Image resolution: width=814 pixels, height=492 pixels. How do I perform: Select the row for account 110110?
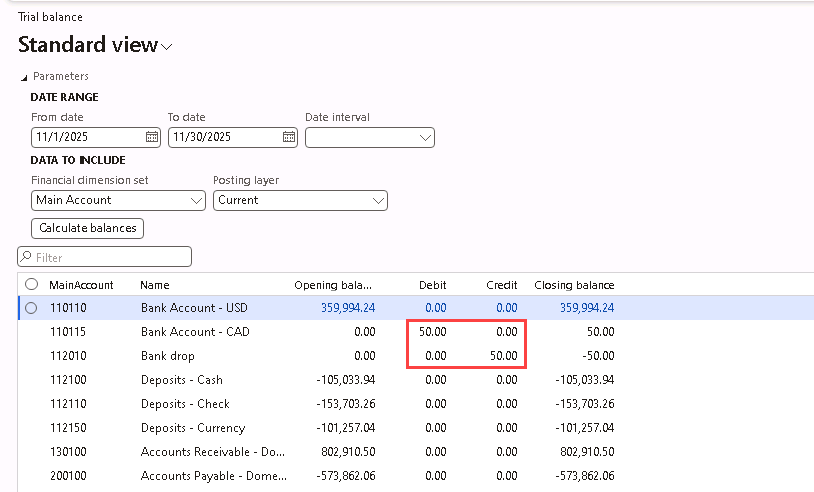point(32,308)
